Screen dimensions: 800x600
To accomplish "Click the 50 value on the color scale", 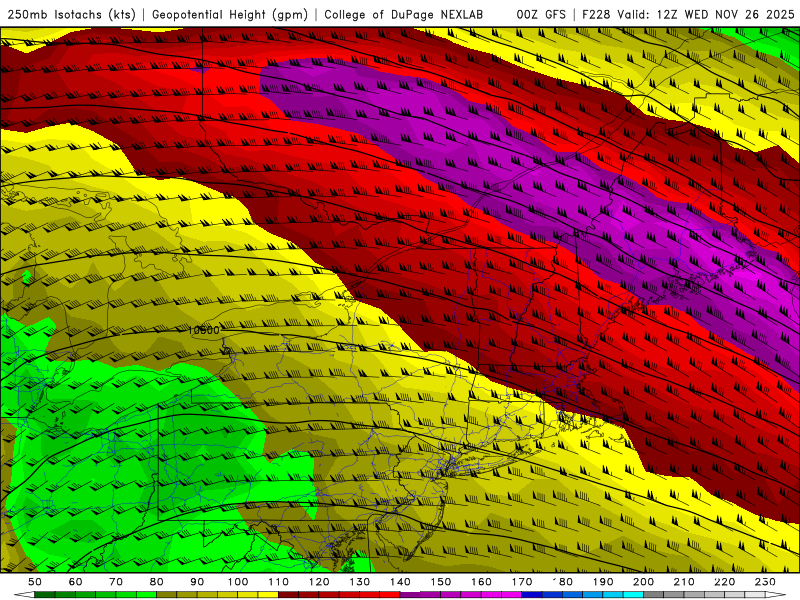I will [x=34, y=582].
